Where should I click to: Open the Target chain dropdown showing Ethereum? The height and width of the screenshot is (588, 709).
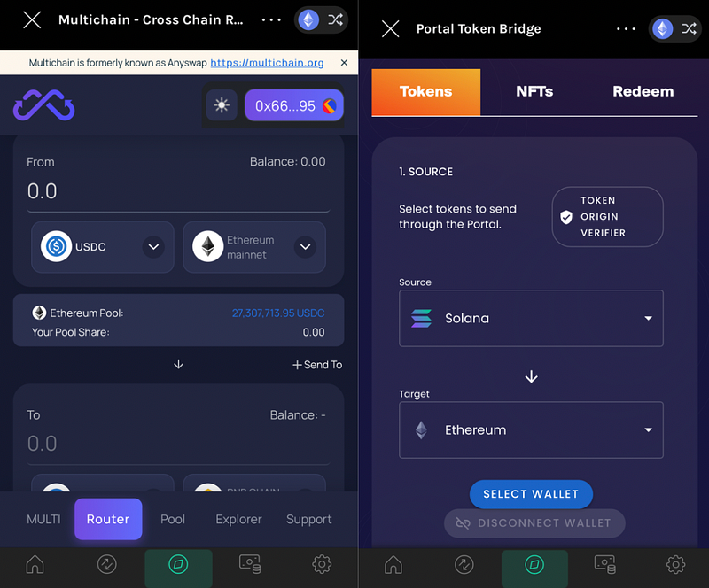pyautogui.click(x=531, y=429)
